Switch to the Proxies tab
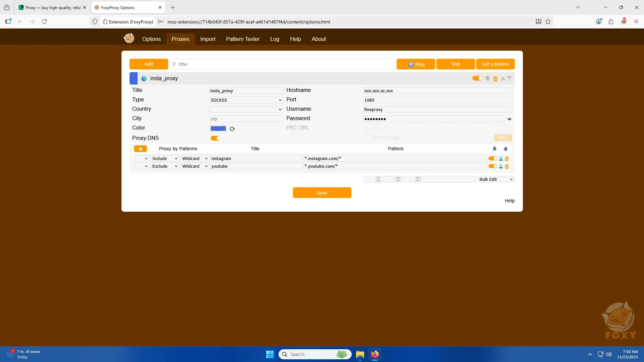This screenshot has width=644, height=362. click(181, 39)
